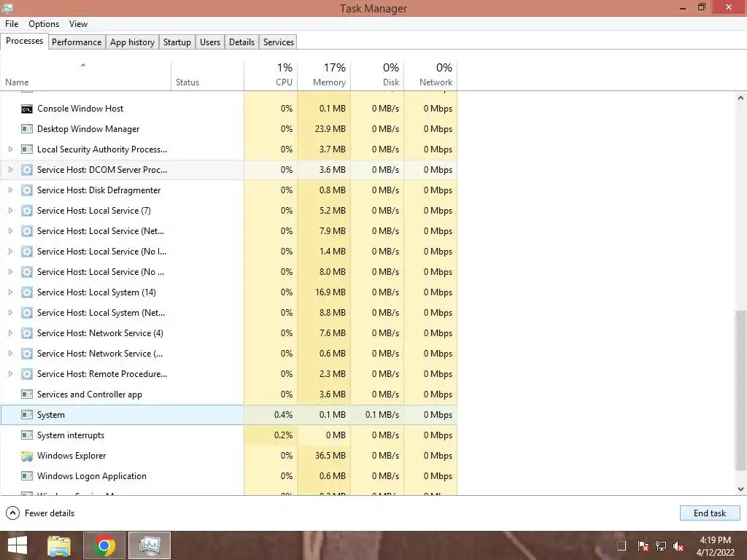Screen dimensions: 747x560
Task: Switch to the Users tab
Action: [x=210, y=42]
